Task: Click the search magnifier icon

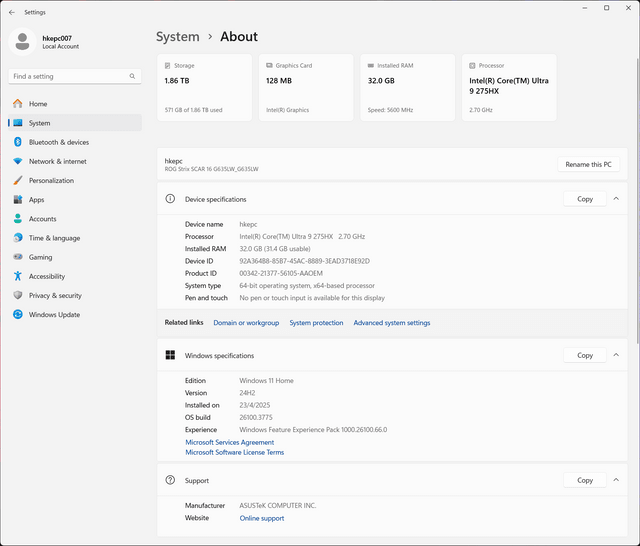Action: (132, 76)
